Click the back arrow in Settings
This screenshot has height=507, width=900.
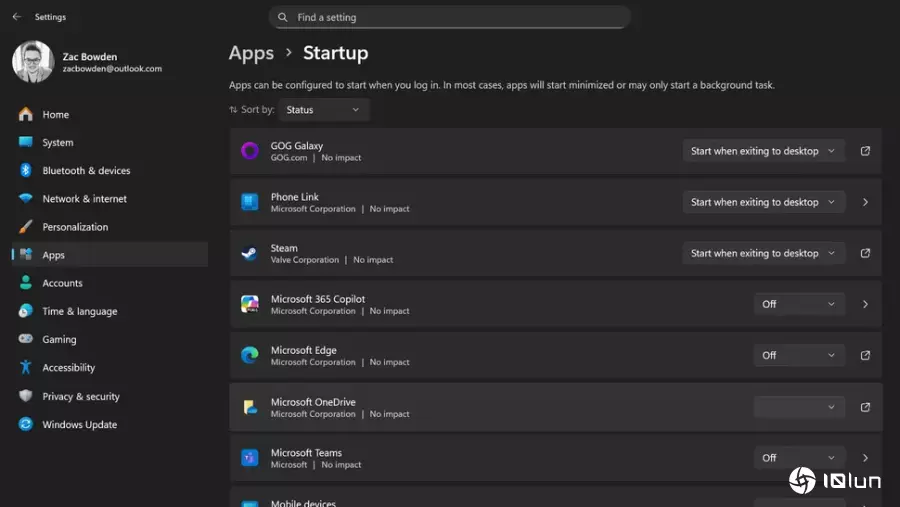tap(16, 17)
